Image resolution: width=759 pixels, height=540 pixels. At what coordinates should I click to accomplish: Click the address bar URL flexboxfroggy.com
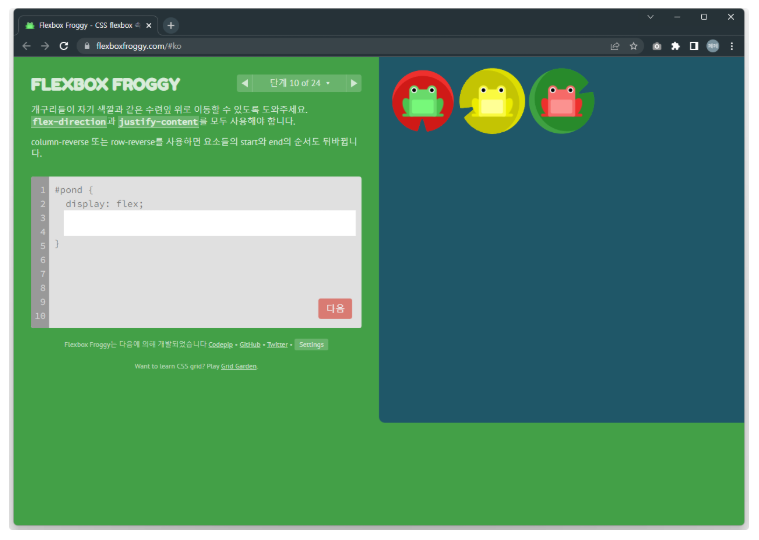[x=138, y=46]
